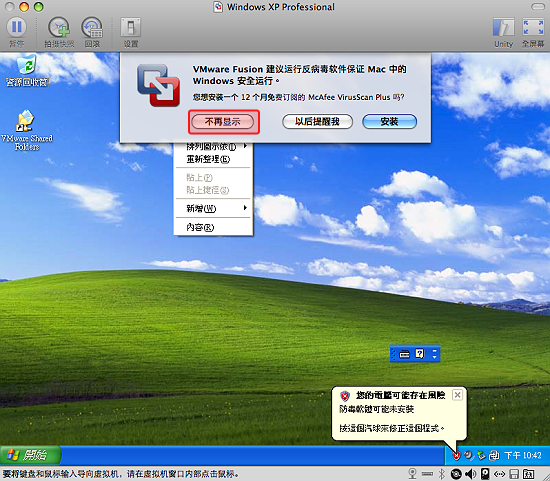Open the 设置 settings toolbar item
The height and width of the screenshot is (481, 550).
[x=130, y=32]
